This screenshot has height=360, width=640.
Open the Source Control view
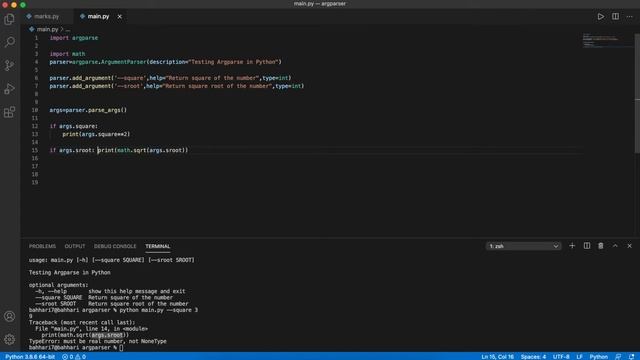pos(9,65)
